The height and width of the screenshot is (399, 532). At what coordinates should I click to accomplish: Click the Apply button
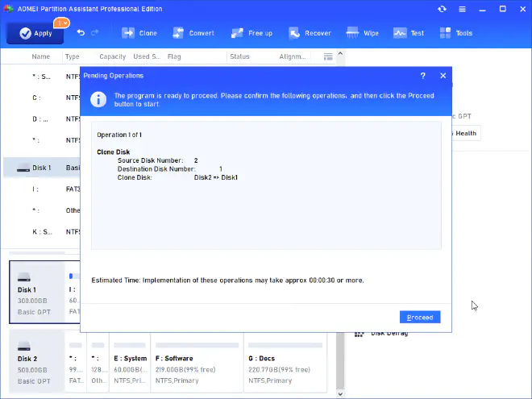(35, 33)
